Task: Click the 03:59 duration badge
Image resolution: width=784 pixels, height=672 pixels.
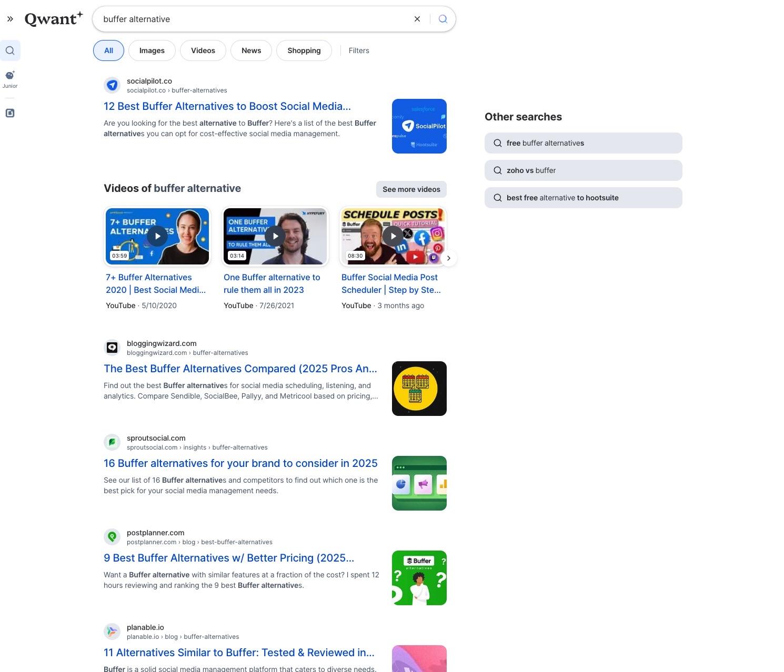Action: pos(119,256)
